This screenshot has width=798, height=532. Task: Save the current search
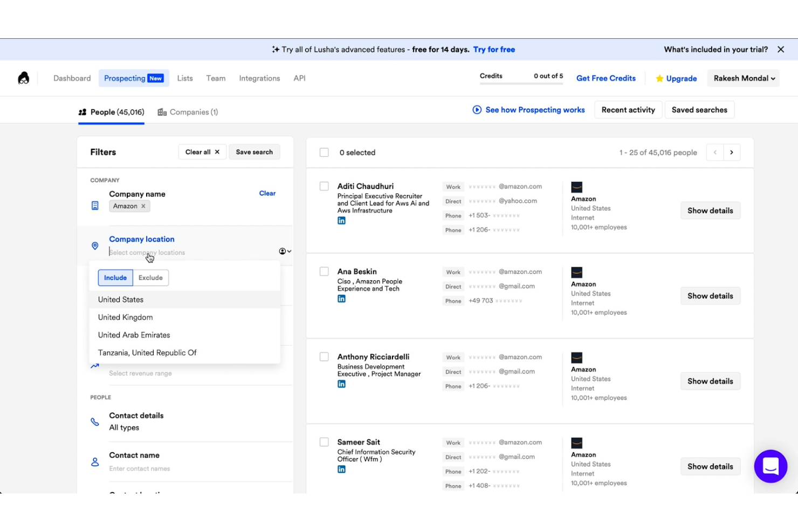click(254, 152)
